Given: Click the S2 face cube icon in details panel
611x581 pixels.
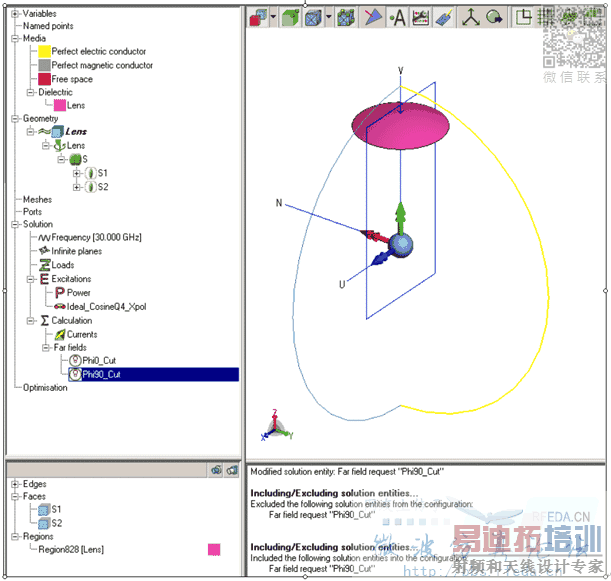Looking at the screenshot, I should coord(44,523).
